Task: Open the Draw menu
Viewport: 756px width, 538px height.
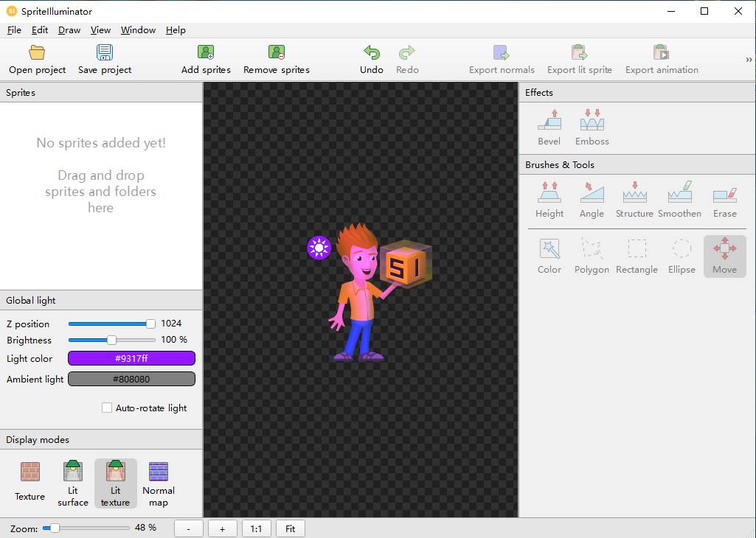Action: 69,30
